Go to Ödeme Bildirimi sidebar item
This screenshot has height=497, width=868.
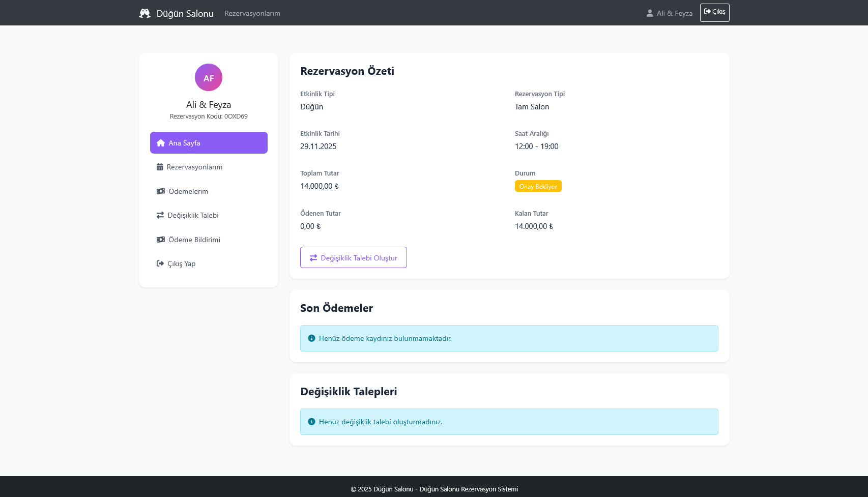[x=194, y=240]
